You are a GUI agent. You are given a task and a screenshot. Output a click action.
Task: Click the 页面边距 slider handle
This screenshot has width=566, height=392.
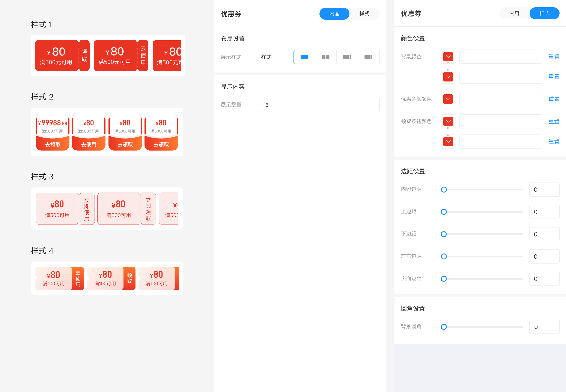pyautogui.click(x=444, y=279)
